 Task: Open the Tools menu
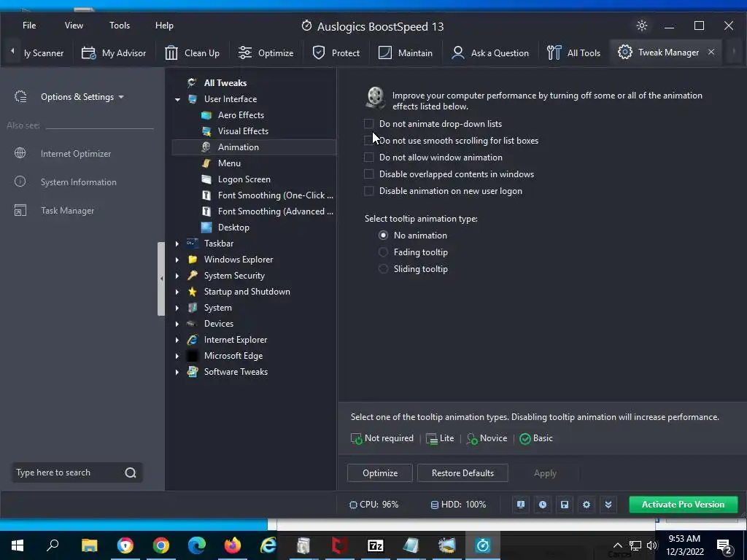click(120, 26)
